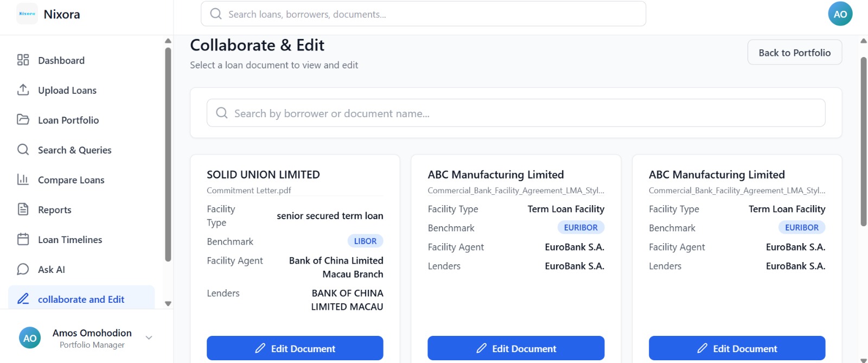Click the Reports document icon

[23, 209]
